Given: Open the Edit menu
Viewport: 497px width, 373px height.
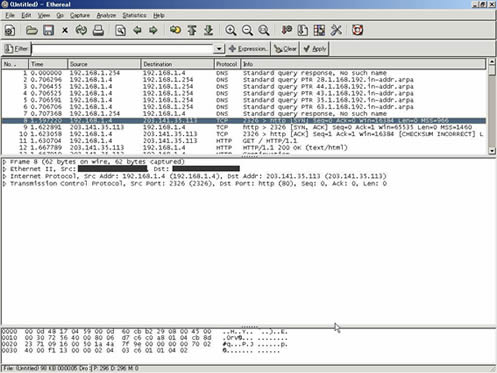Looking at the screenshot, I should point(26,15).
